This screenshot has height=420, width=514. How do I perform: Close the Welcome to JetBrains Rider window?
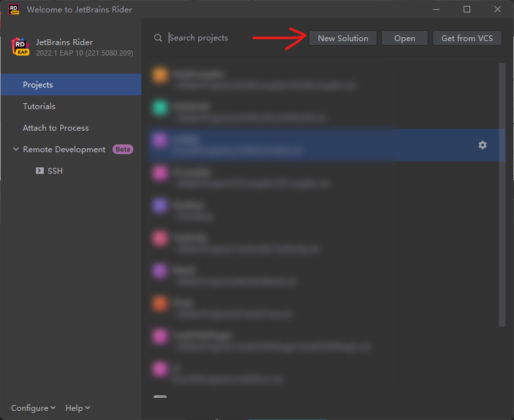tap(497, 9)
